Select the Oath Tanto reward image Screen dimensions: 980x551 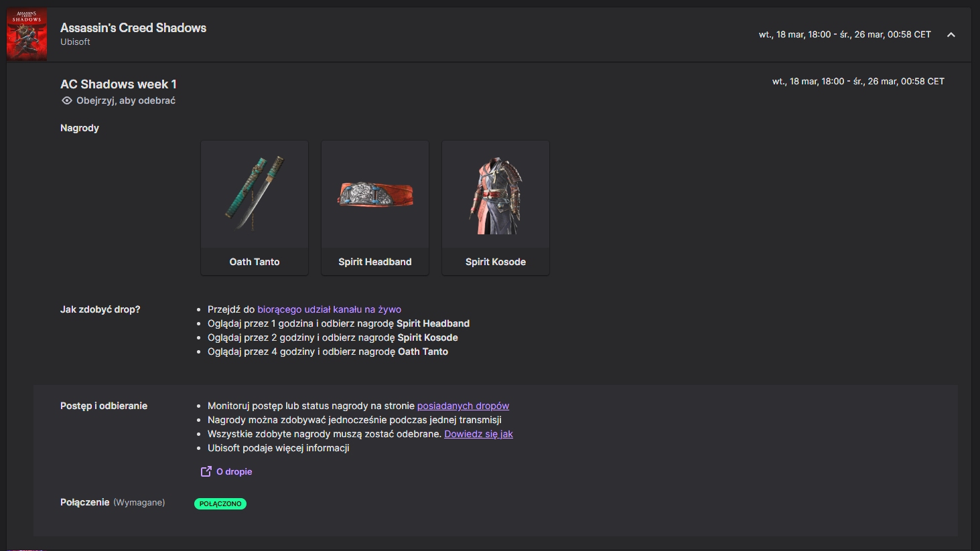(x=255, y=195)
